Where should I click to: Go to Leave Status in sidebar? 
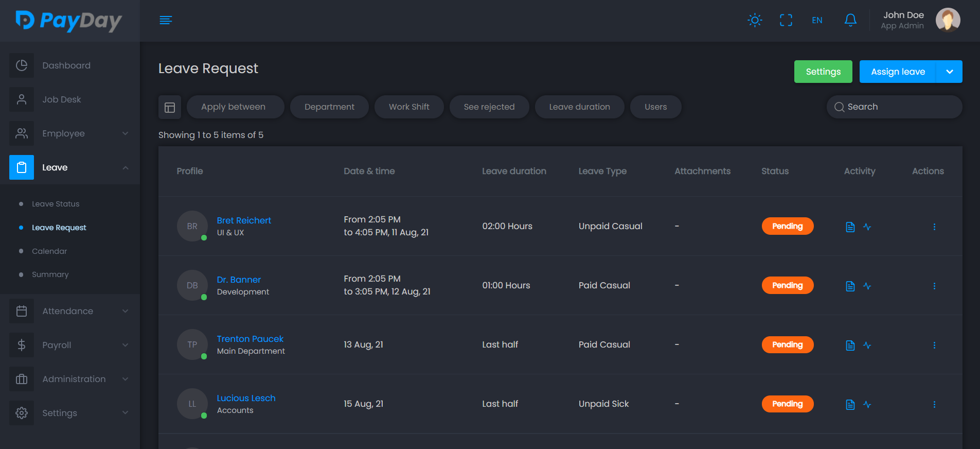pos(56,204)
